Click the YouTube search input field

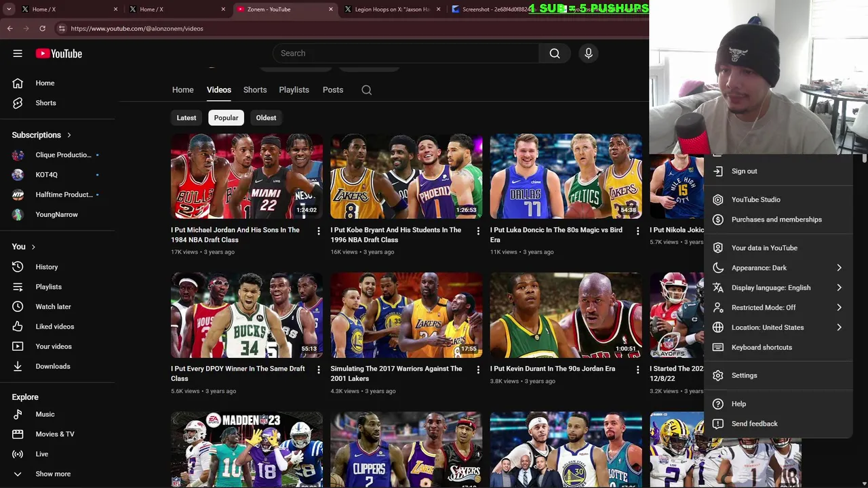(x=406, y=53)
